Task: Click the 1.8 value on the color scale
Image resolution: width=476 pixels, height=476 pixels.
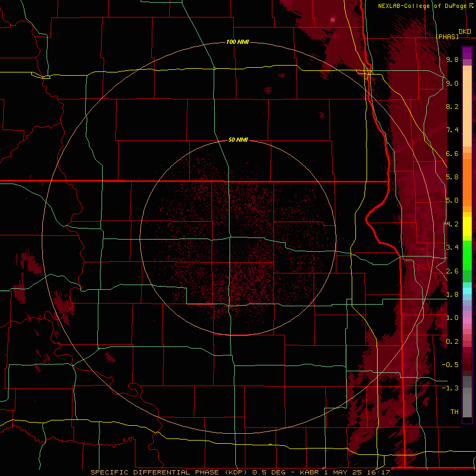Action: click(452, 295)
